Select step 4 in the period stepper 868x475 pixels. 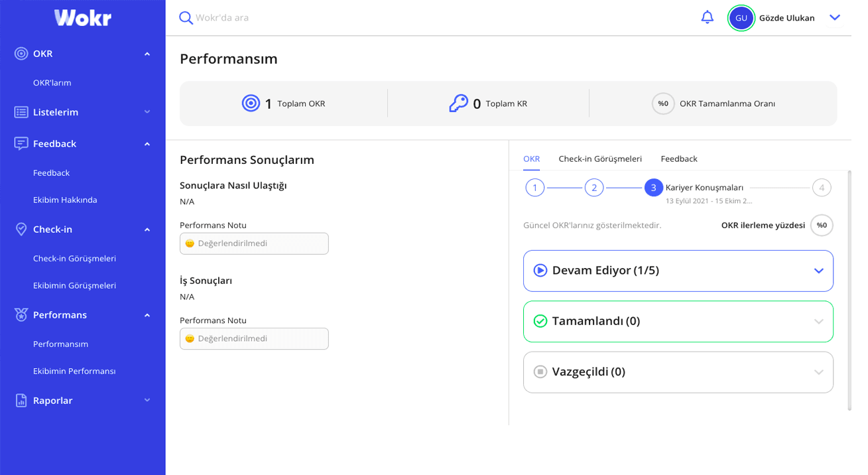(821, 188)
